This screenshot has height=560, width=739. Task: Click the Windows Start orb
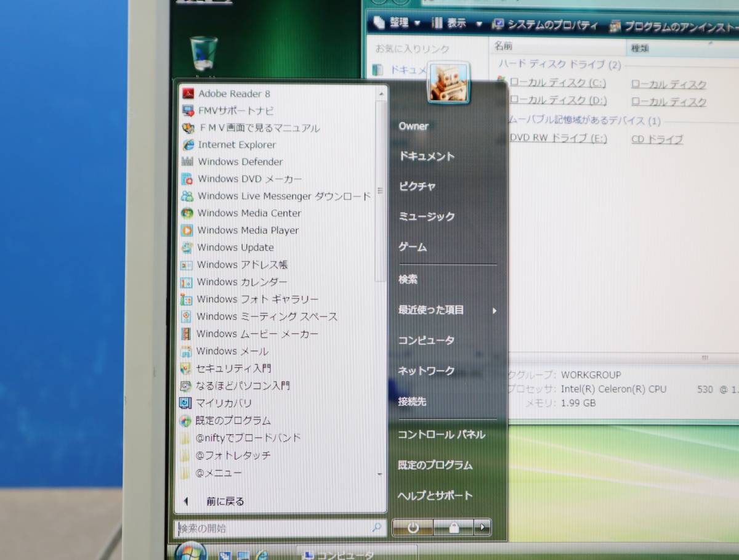point(191,552)
